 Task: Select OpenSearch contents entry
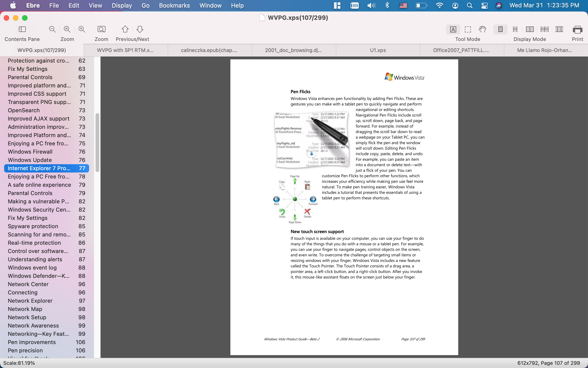coord(46,110)
